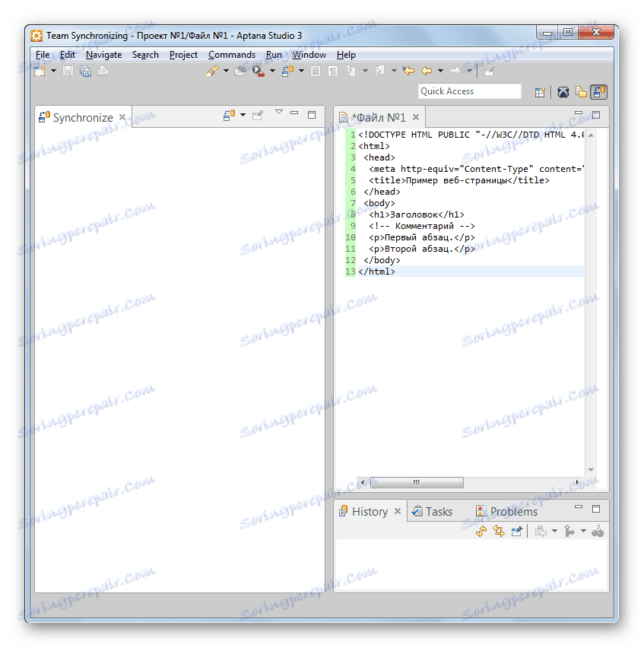Open the Help menu
Screen dimensions: 644x648
pyautogui.click(x=346, y=55)
